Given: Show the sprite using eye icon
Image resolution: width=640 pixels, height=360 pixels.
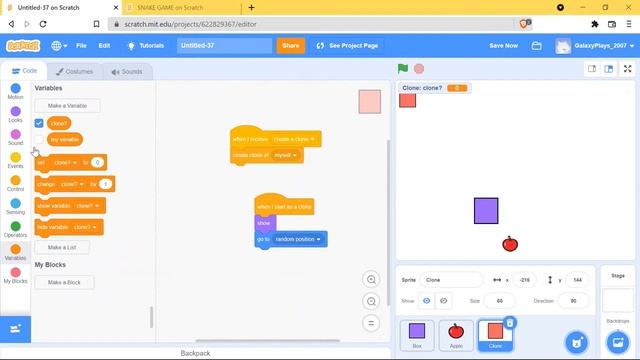Looking at the screenshot, I should tap(427, 301).
